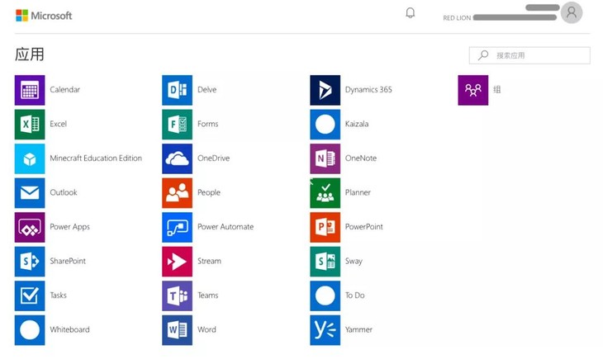Launch the Word app icon
Image resolution: width=603 pixels, height=364 pixels.
[x=177, y=330]
